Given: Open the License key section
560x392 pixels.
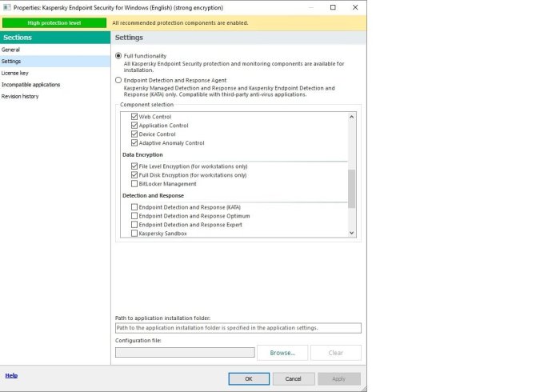Looking at the screenshot, I should click(55, 73).
